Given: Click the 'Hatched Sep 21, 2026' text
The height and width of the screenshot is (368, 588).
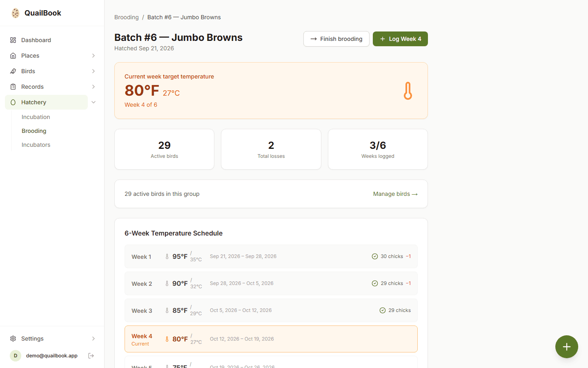Looking at the screenshot, I should click(x=144, y=48).
